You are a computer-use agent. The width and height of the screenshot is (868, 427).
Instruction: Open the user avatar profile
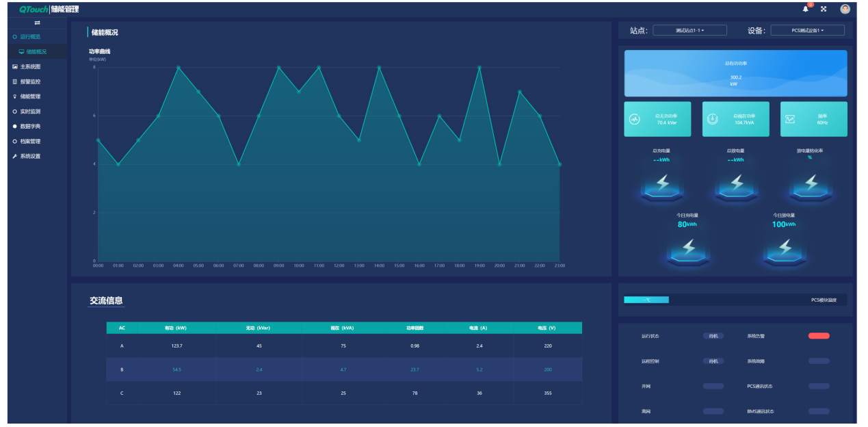tap(845, 9)
